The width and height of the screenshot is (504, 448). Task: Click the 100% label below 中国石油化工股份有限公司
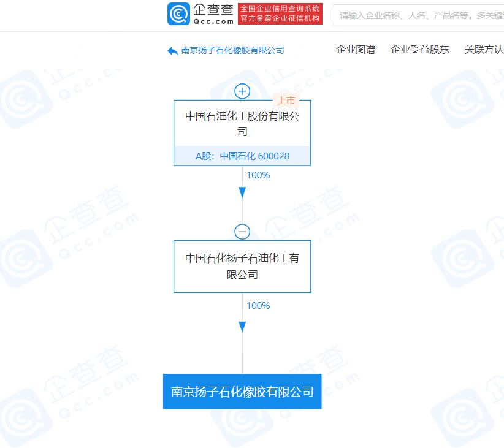[x=258, y=175]
